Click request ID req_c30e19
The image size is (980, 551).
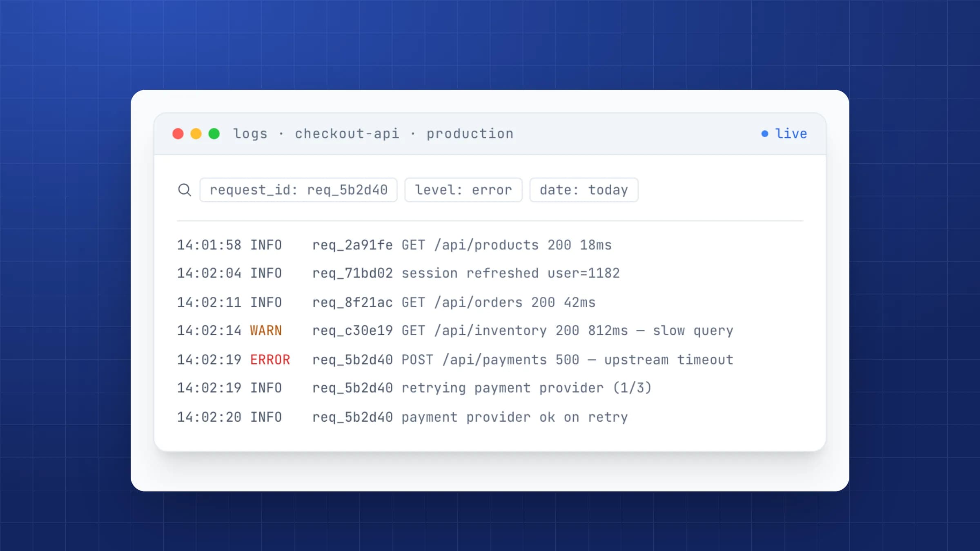point(352,330)
